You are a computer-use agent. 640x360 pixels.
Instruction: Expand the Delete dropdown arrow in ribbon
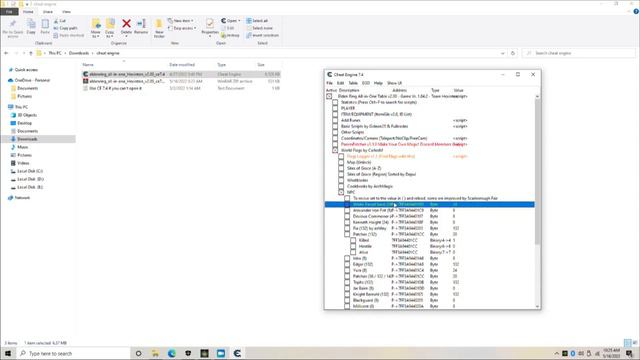pos(127,36)
